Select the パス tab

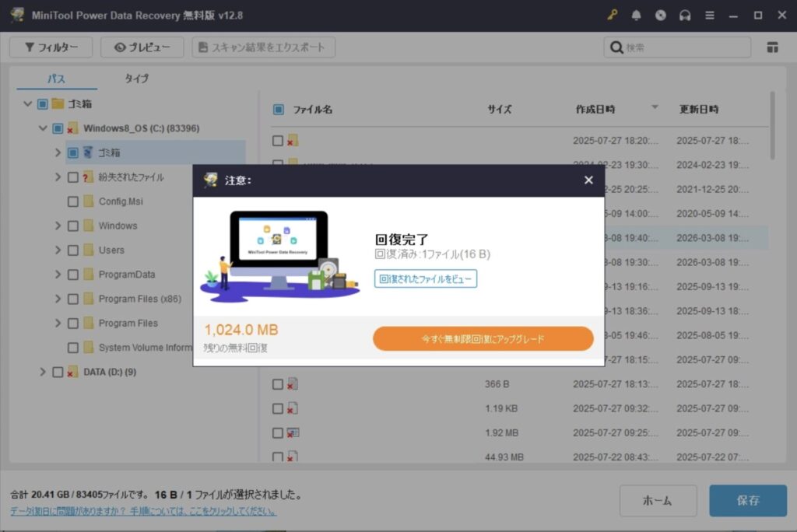pos(56,79)
